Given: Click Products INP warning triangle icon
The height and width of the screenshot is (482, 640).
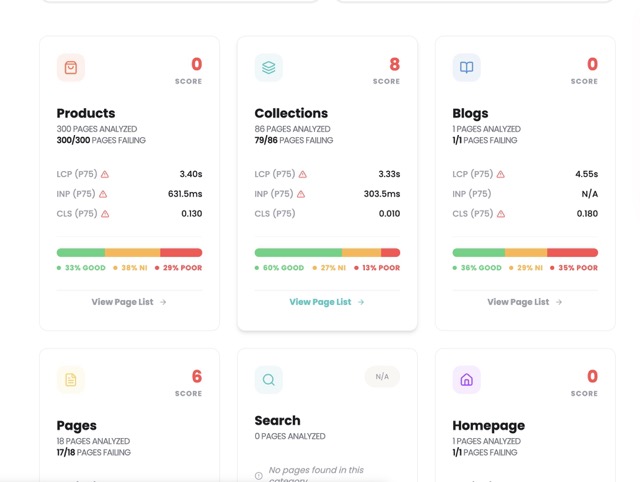Looking at the screenshot, I should (x=103, y=194).
